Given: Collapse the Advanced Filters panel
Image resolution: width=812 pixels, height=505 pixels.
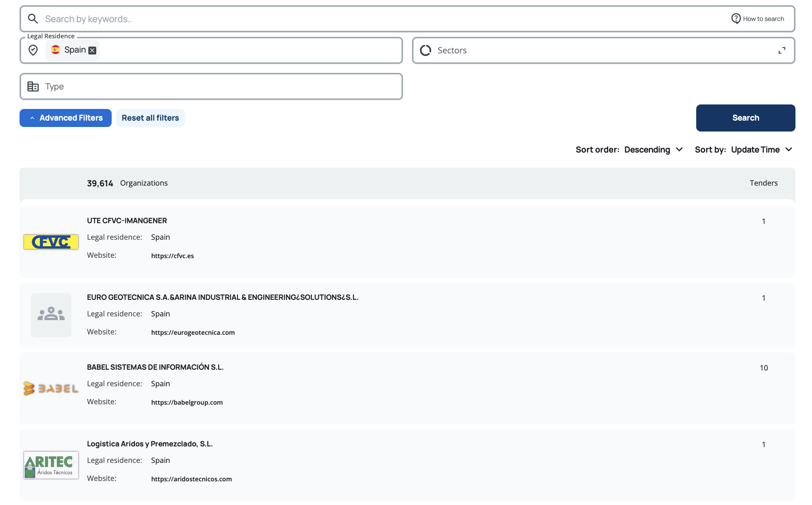Looking at the screenshot, I should click(65, 118).
